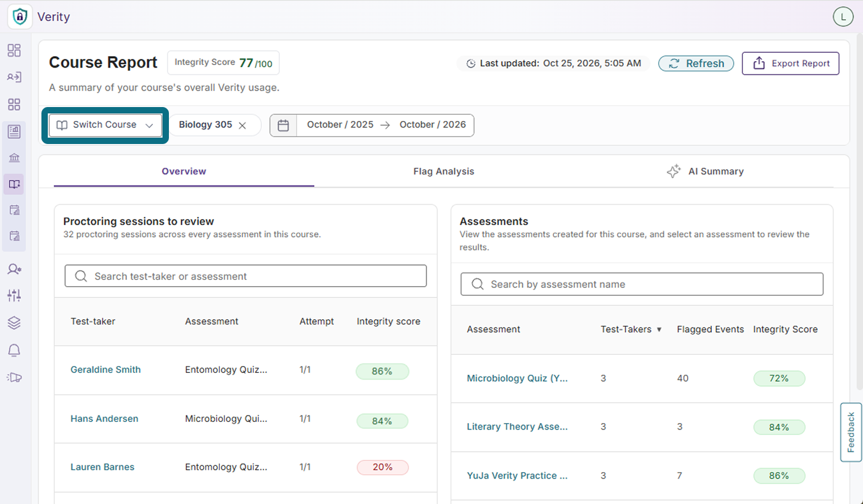Screen dimensions: 863x504
Task: Click the Refresh button
Action: tap(696, 64)
